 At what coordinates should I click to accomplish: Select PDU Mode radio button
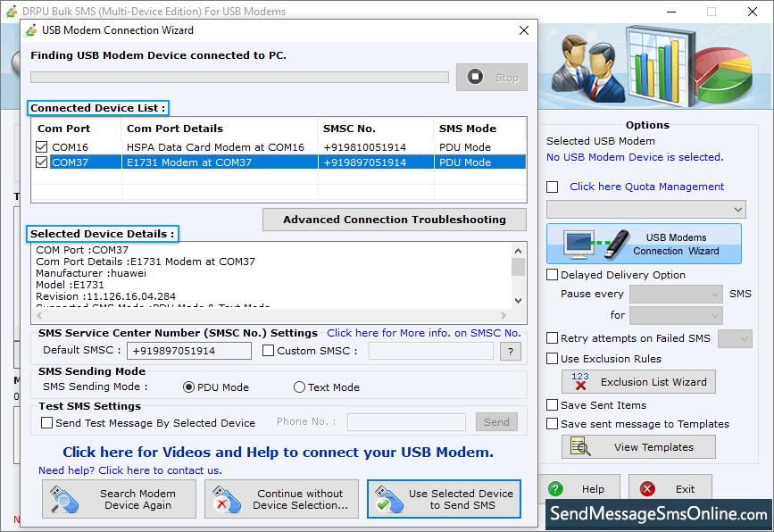click(188, 387)
